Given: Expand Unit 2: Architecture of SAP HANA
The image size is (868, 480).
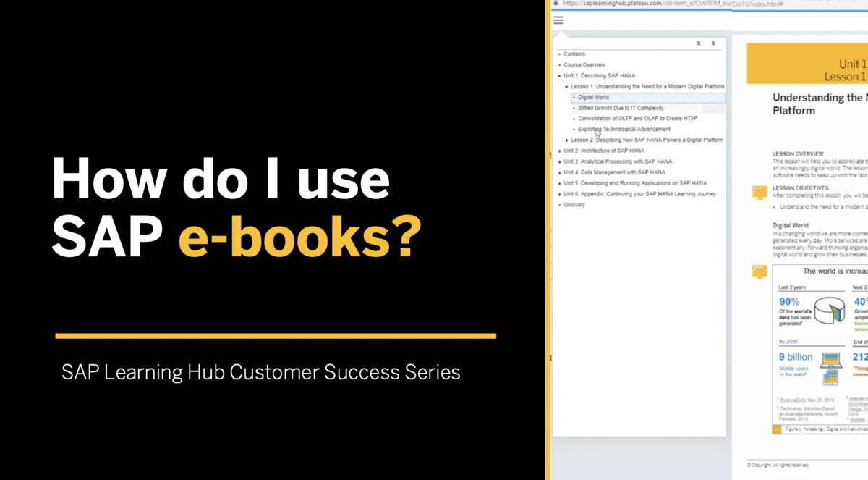Looking at the screenshot, I should 559,151.
